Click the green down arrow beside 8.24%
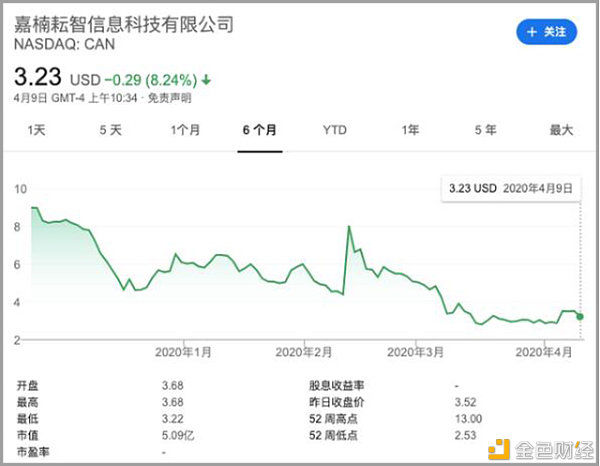 point(206,80)
